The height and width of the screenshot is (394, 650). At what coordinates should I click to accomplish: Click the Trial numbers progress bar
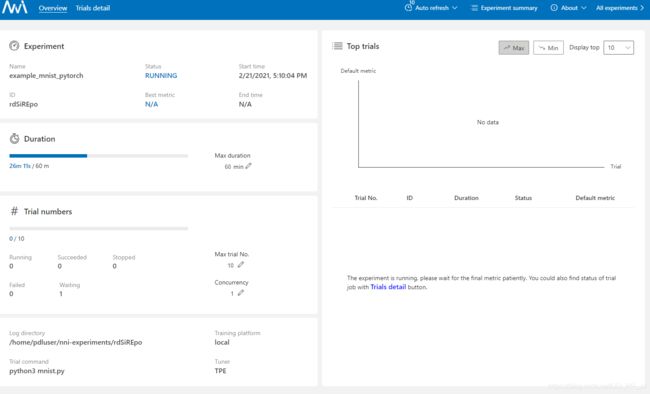[x=99, y=229]
